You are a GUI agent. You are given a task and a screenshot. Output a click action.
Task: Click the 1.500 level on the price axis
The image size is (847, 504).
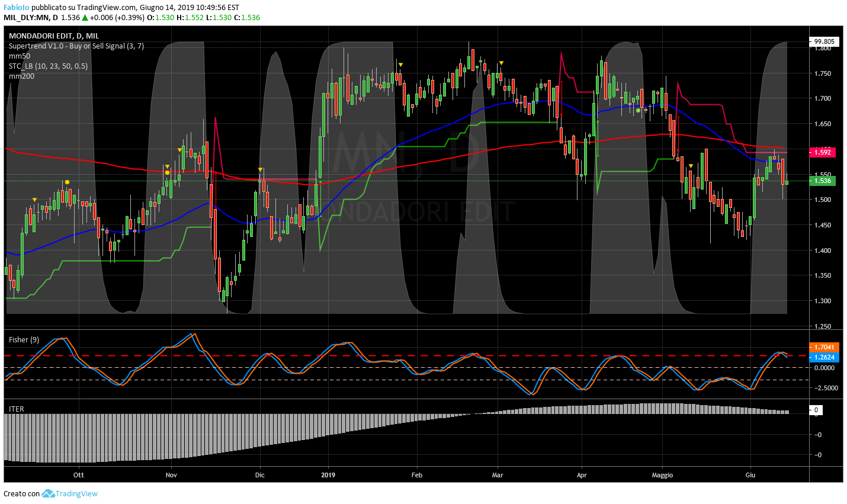coord(822,200)
